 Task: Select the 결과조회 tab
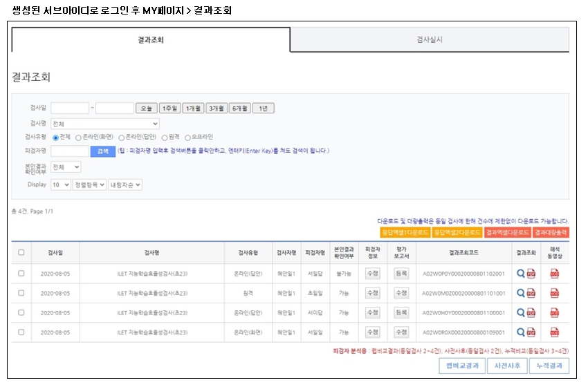(151, 39)
